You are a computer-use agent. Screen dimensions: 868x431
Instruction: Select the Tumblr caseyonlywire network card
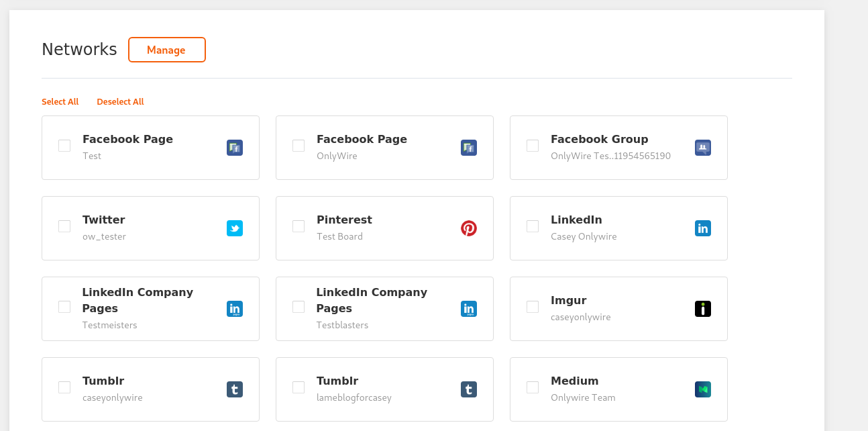150,389
